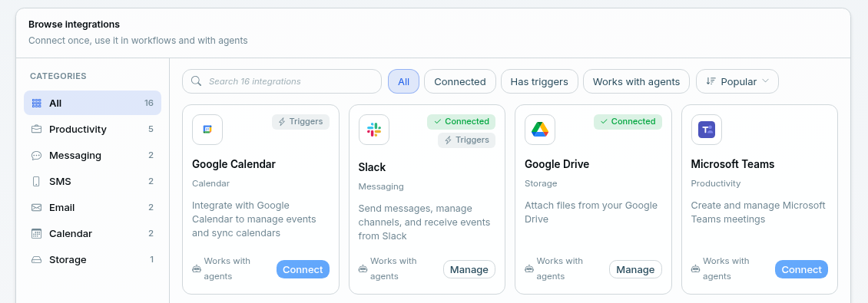The image size is (868, 303).
Task: Click "Create and manage Microsoft Teams meetings" text
Action: (758, 212)
